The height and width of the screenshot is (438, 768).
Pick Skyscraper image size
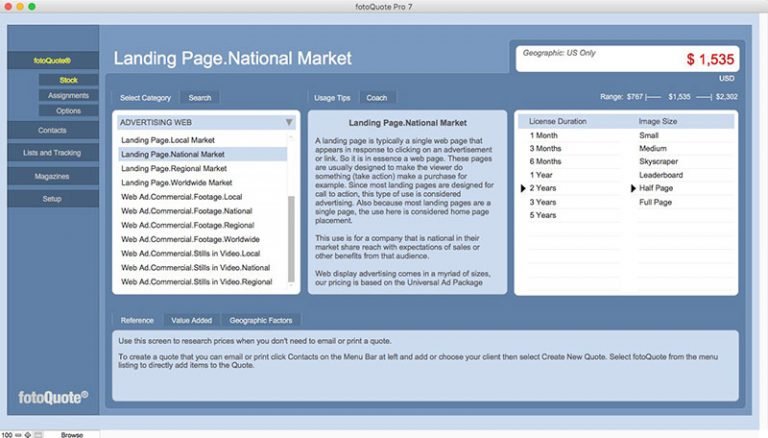click(x=659, y=162)
